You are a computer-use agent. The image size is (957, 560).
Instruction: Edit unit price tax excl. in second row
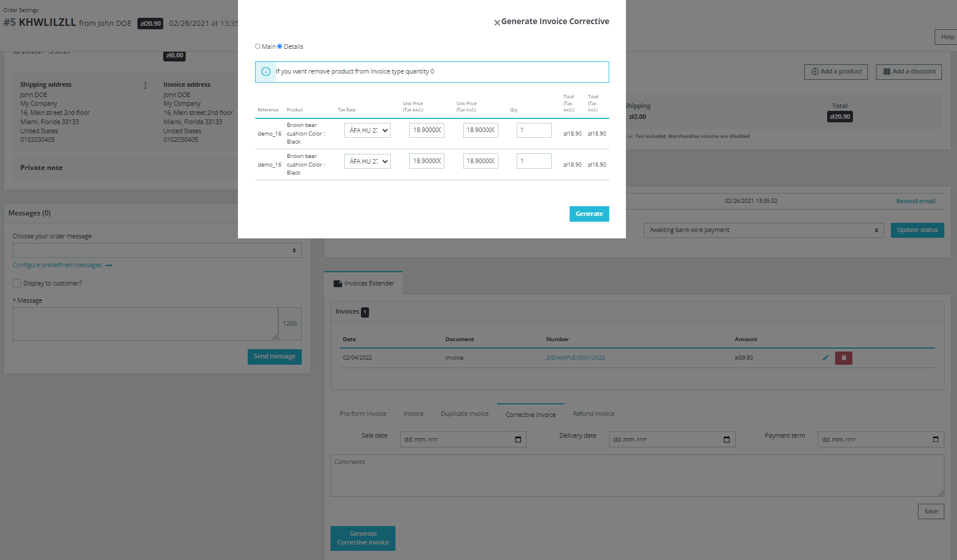(426, 161)
